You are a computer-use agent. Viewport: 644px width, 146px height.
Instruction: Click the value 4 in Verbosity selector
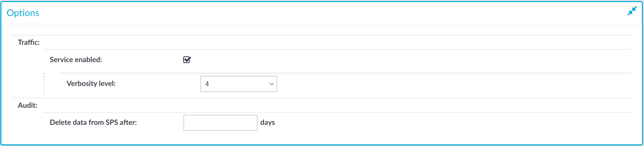pos(207,84)
